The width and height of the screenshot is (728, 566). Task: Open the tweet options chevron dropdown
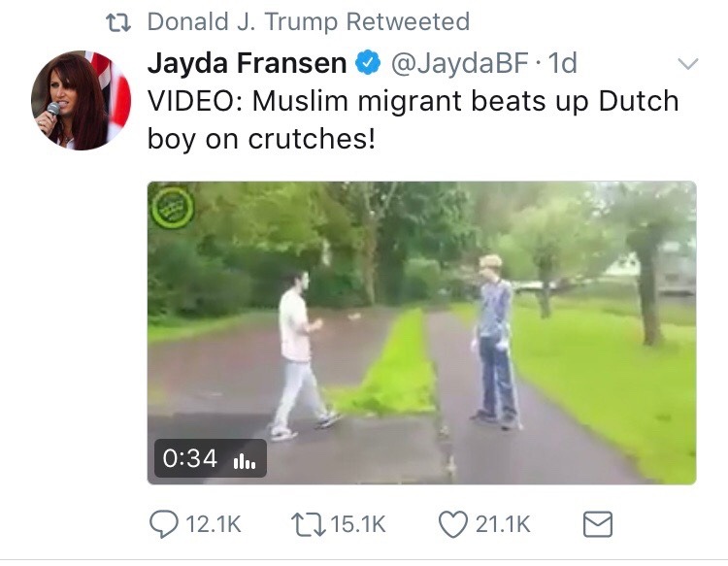(687, 63)
